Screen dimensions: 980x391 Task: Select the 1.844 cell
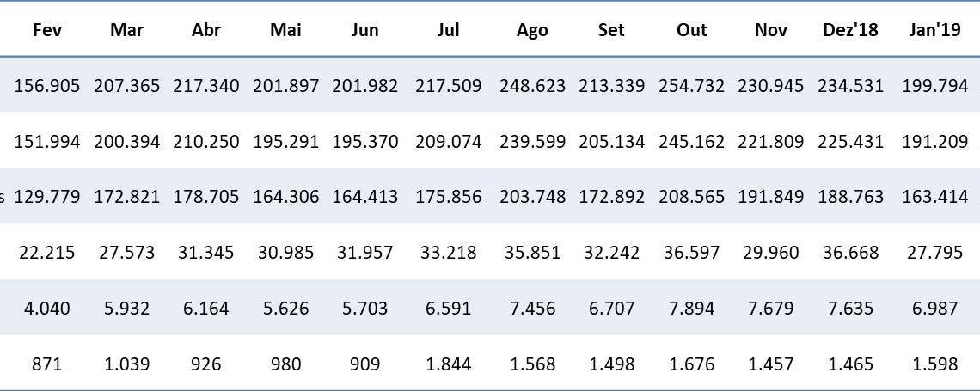(448, 364)
